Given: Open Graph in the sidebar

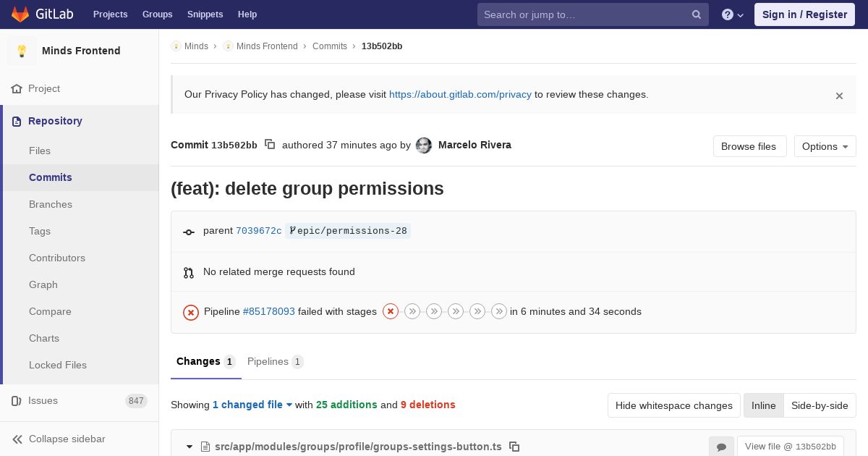Looking at the screenshot, I should [43, 284].
